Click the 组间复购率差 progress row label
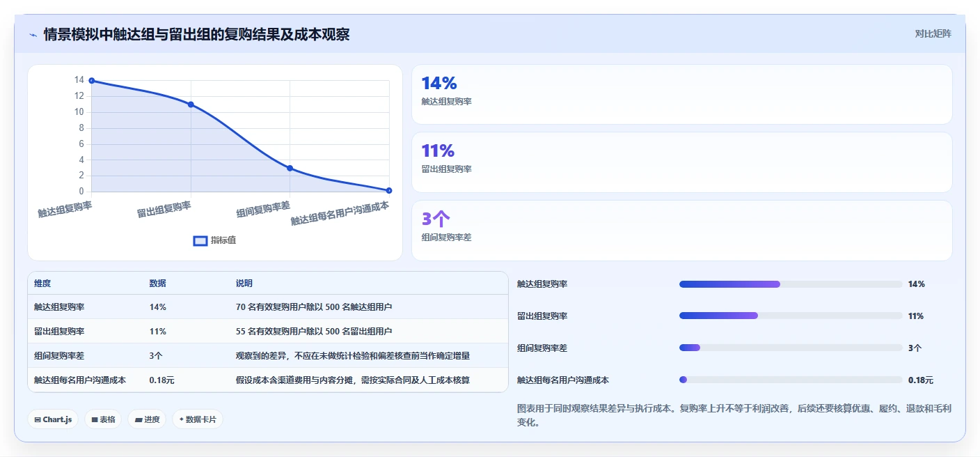 click(542, 348)
